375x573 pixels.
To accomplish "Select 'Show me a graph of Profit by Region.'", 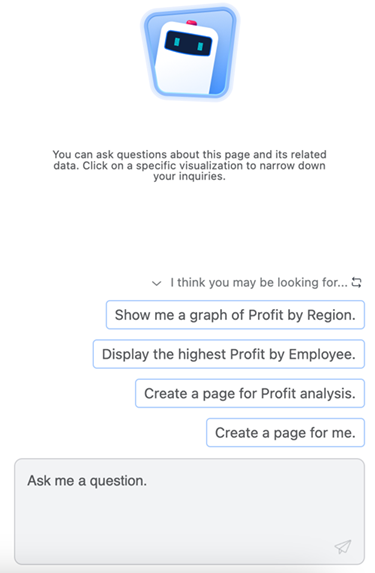I will [235, 315].
